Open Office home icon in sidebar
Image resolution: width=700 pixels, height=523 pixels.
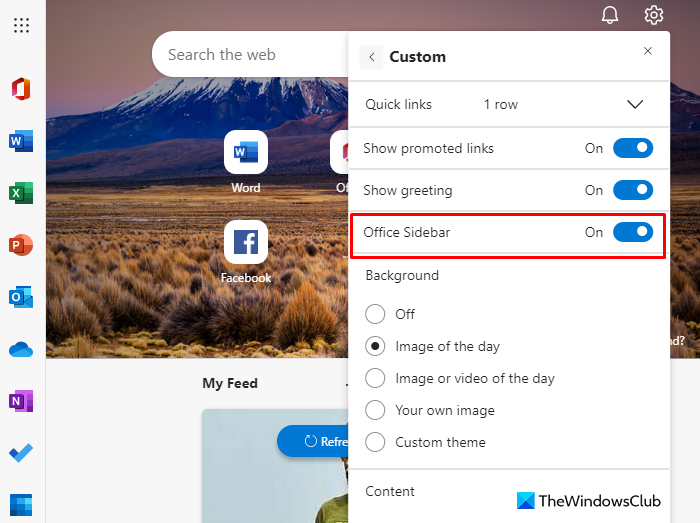tap(21, 89)
